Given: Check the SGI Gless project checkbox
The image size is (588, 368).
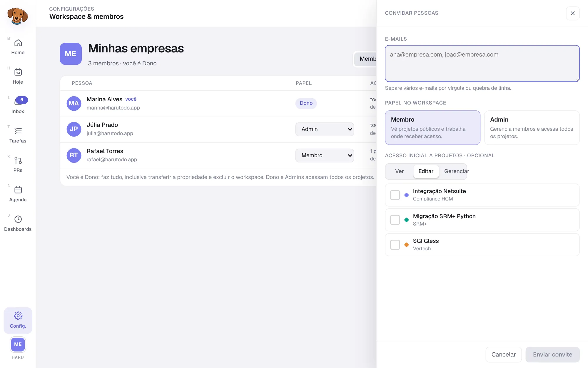Looking at the screenshot, I should click(395, 245).
